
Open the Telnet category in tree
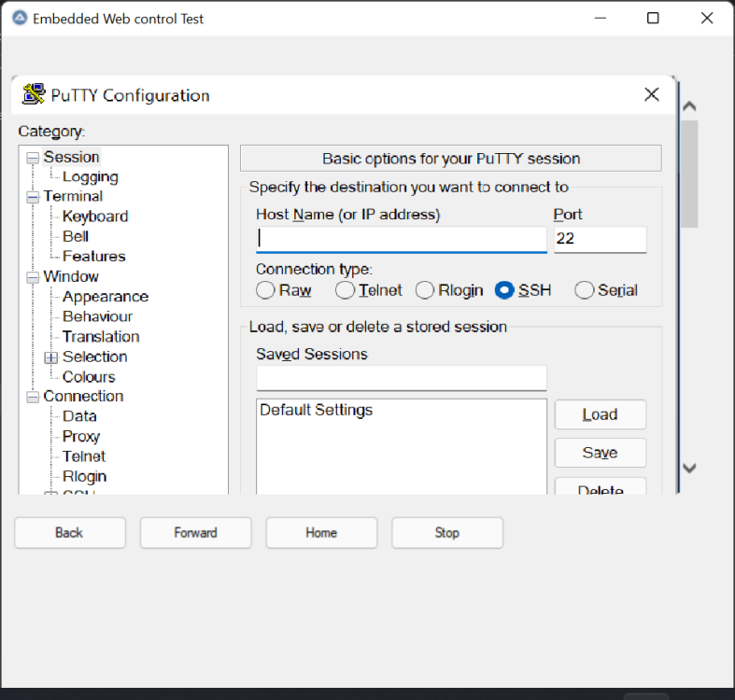(x=84, y=456)
